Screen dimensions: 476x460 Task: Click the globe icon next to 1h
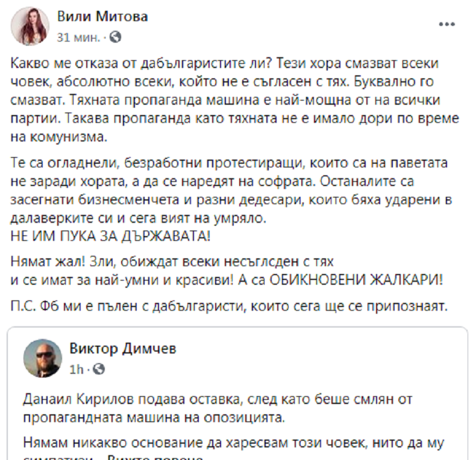pyautogui.click(x=100, y=368)
